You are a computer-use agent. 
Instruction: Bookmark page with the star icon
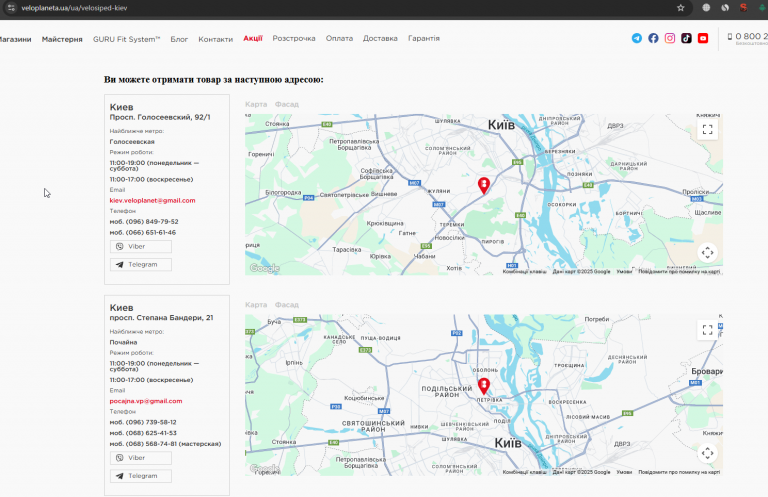click(680, 8)
